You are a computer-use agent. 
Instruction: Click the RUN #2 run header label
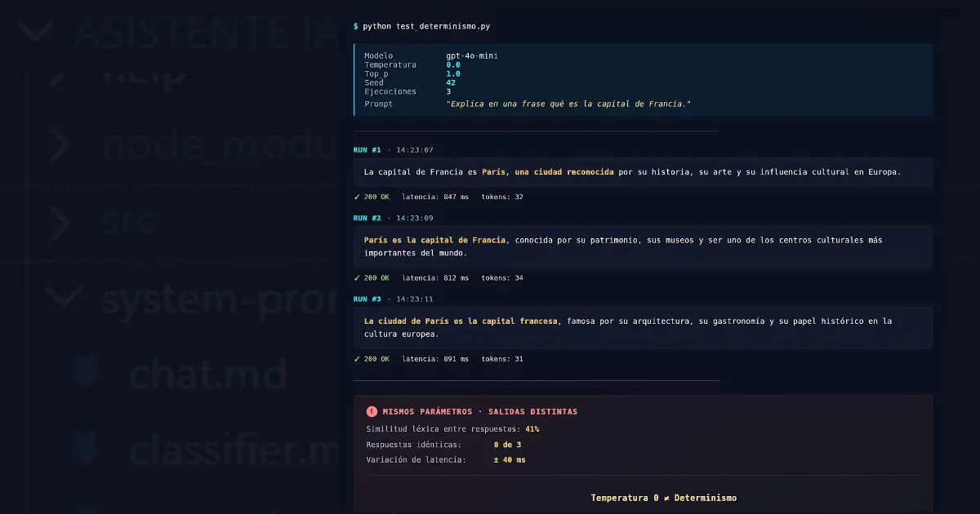pyautogui.click(x=367, y=218)
